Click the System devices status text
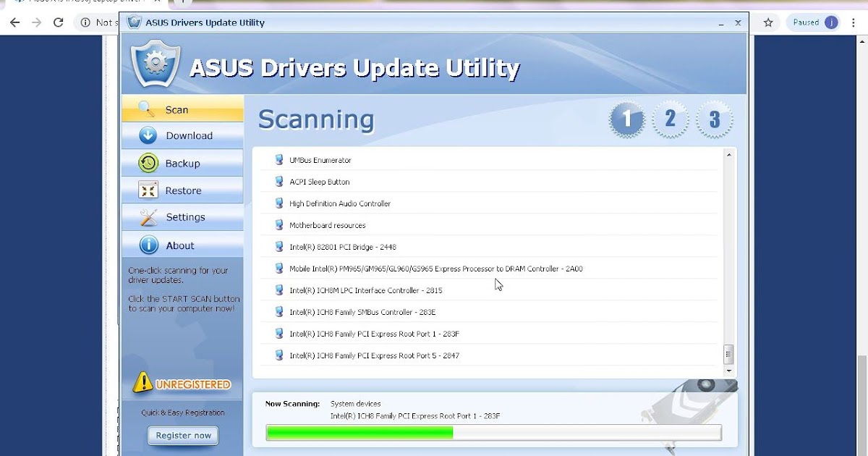This screenshot has height=456, width=868. click(x=355, y=404)
